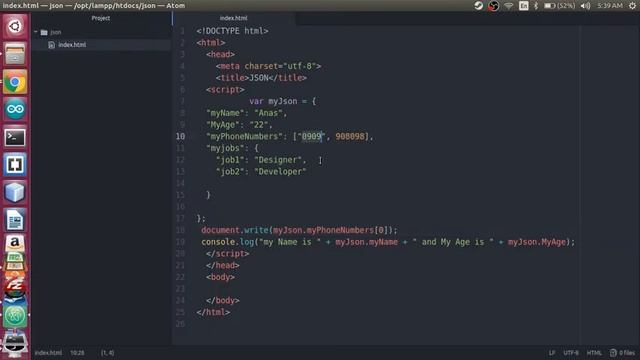Launch the Files manager from dock
Viewport: 640px width, 360px height.
click(15, 54)
